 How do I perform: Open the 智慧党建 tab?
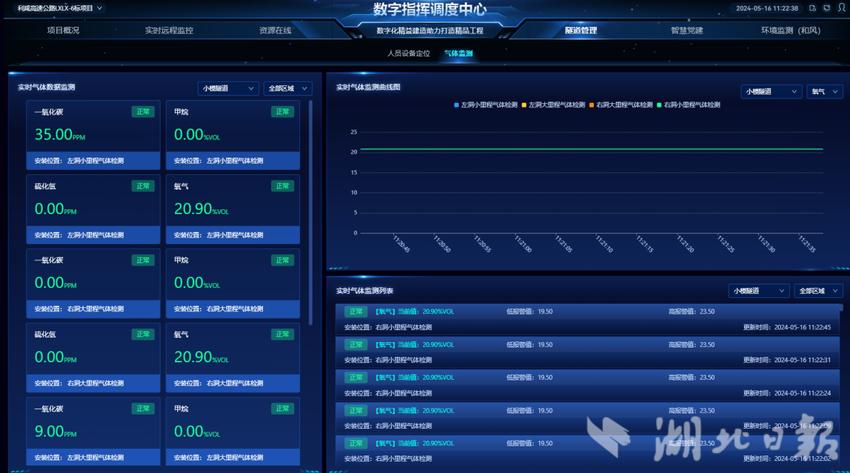point(687,30)
